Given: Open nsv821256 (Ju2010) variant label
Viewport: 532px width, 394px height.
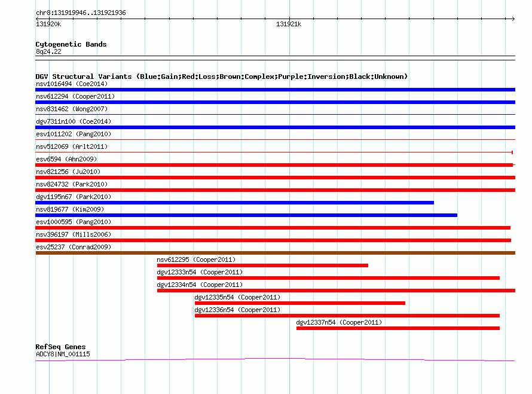Looking at the screenshot, I should tap(68, 172).
